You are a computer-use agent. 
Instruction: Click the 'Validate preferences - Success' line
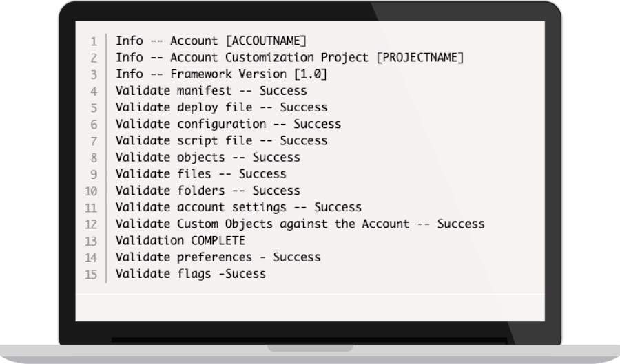(218, 257)
